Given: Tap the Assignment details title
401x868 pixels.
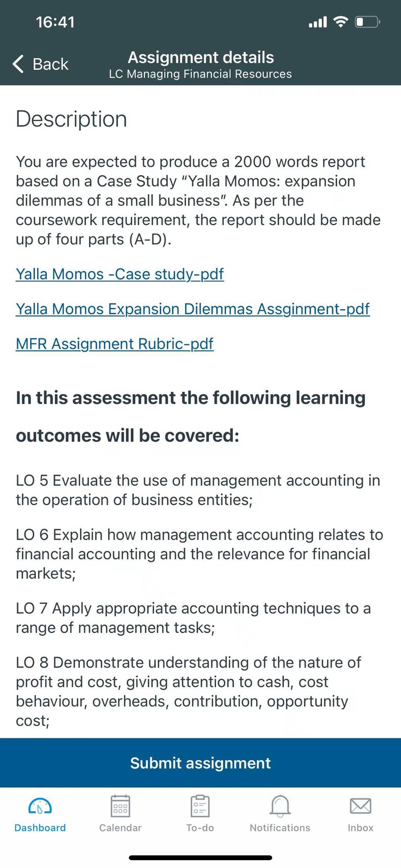Looking at the screenshot, I should (x=201, y=58).
